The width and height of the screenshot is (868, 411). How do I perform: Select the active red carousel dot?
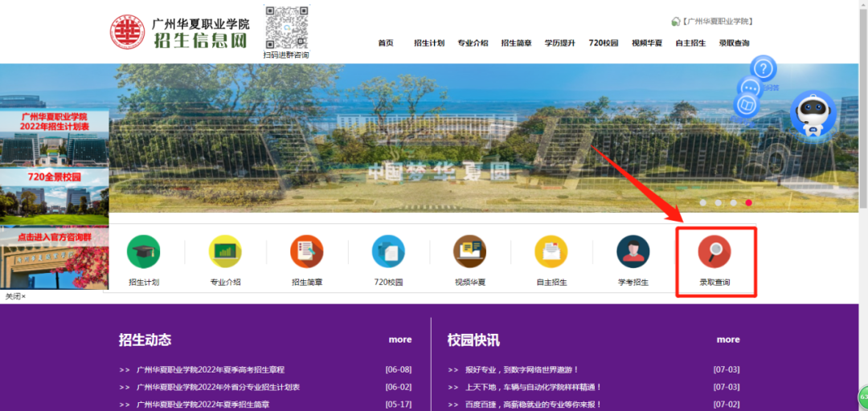(748, 202)
